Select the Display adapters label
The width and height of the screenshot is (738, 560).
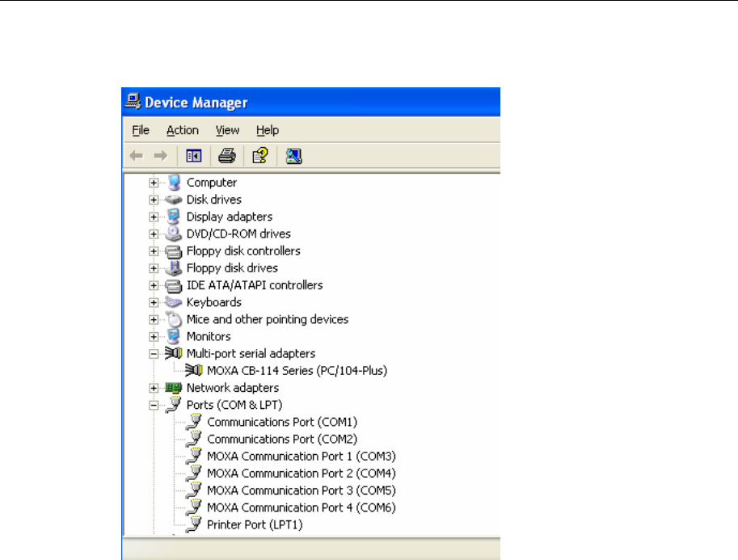pos(230,217)
